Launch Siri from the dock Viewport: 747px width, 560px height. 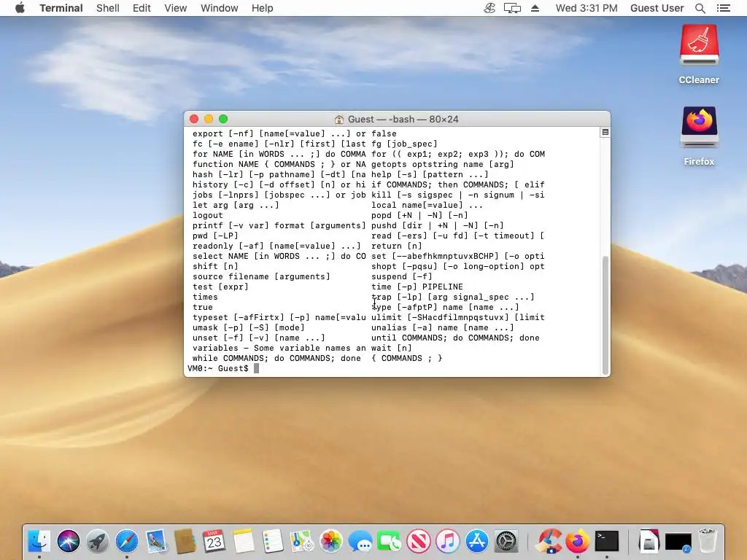(69, 541)
